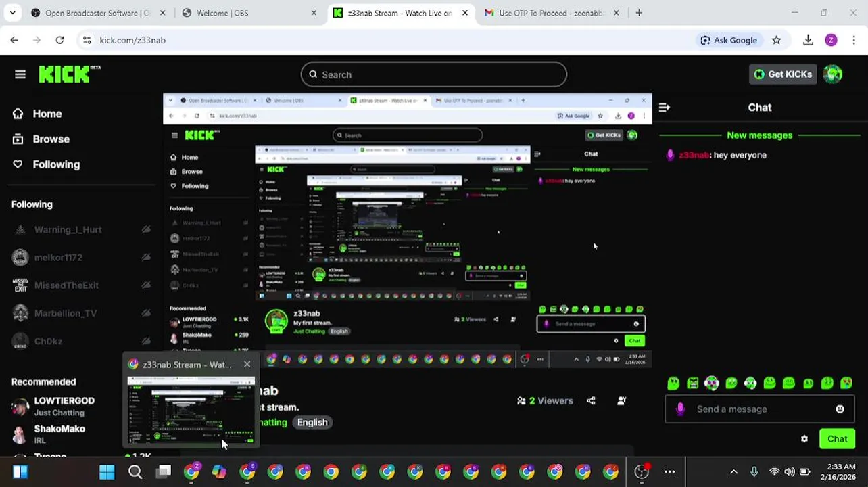This screenshot has width=868, height=487.
Task: Open Chrome three-dot menu
Action: pyautogui.click(x=855, y=40)
